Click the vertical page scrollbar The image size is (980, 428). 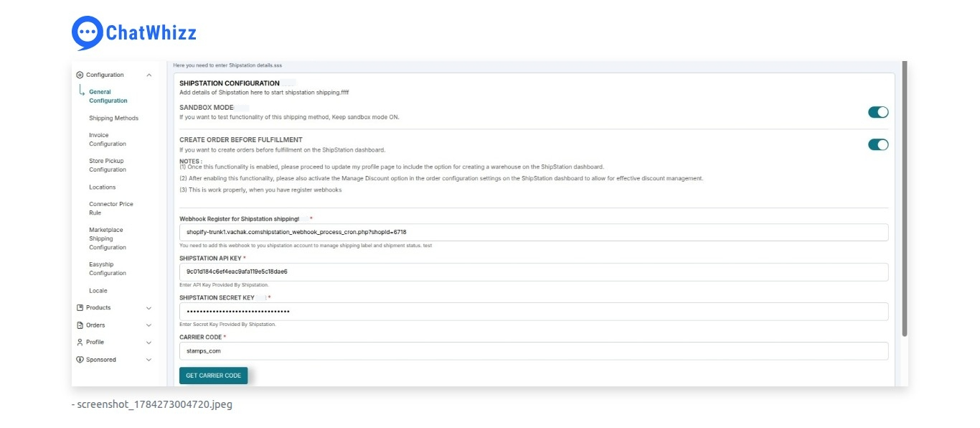(x=904, y=199)
